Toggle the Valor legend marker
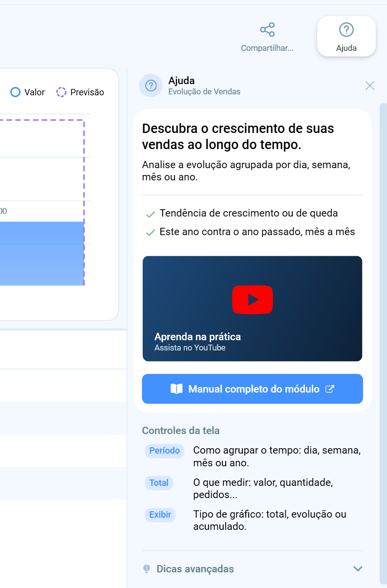This screenshot has height=588, width=387. [16, 92]
